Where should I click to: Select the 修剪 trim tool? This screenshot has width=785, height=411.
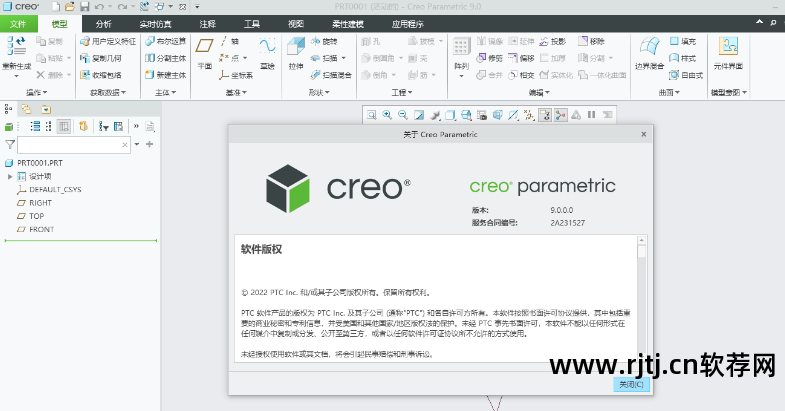pos(490,58)
